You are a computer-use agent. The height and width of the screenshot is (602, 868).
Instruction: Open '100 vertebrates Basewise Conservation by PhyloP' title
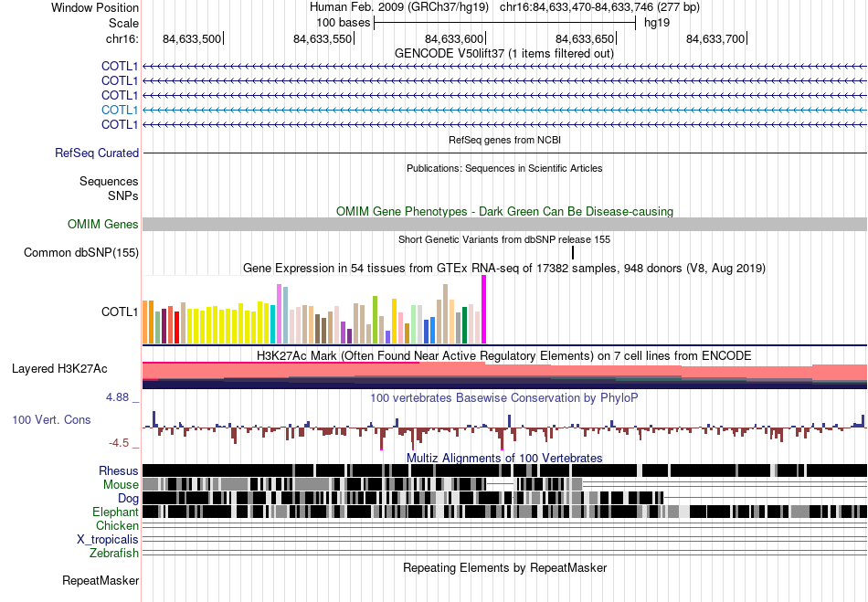coord(504,397)
